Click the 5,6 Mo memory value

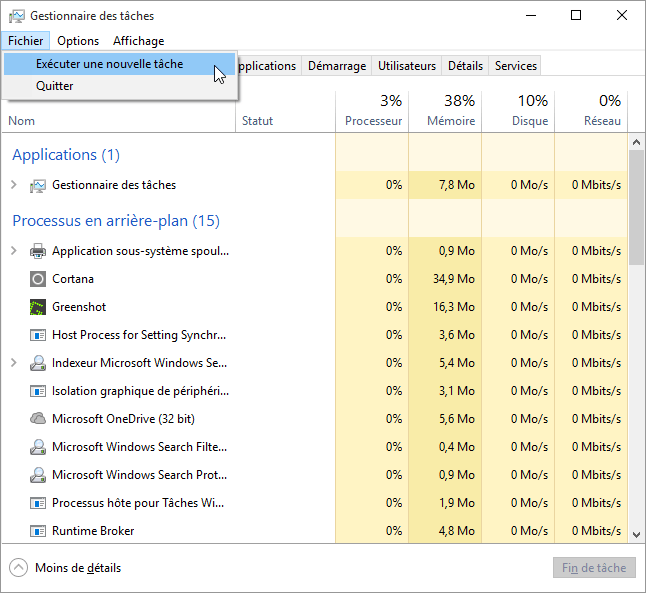(x=457, y=419)
